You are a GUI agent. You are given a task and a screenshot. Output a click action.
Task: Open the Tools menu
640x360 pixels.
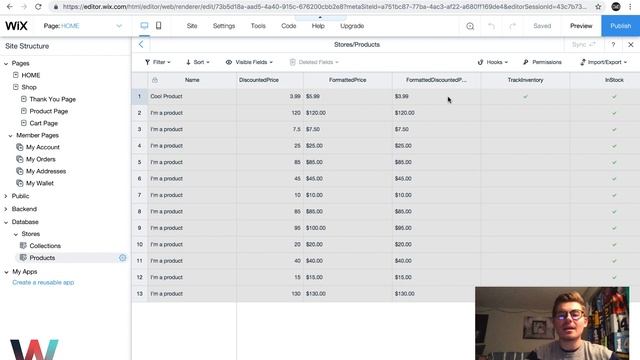pyautogui.click(x=258, y=26)
